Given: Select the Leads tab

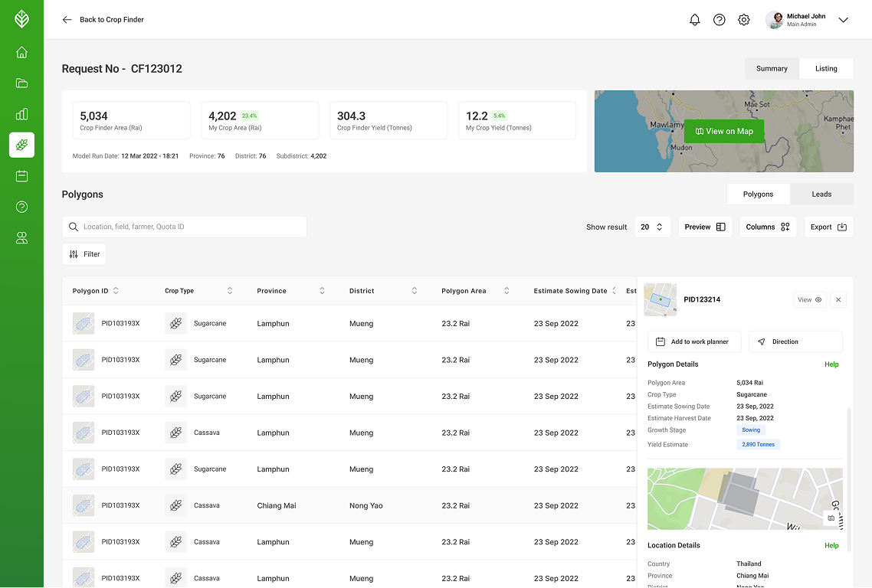Looking at the screenshot, I should tap(821, 194).
